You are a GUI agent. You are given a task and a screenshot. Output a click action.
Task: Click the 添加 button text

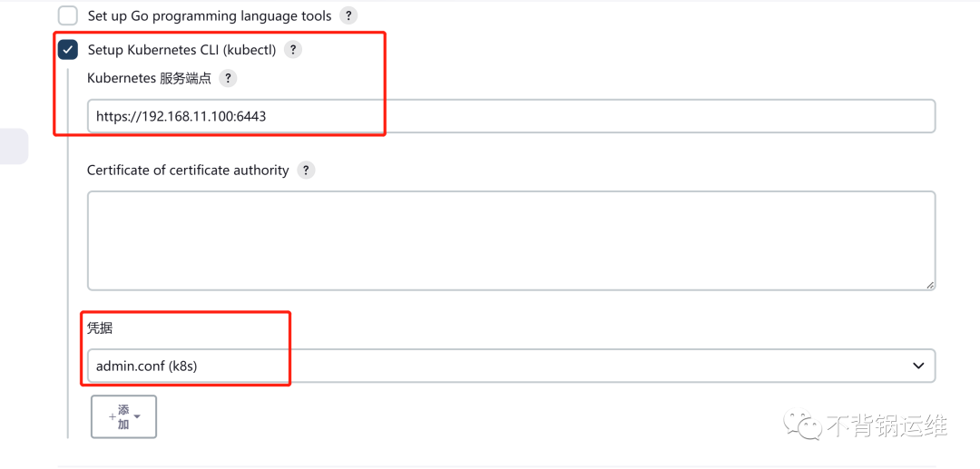tap(123, 417)
